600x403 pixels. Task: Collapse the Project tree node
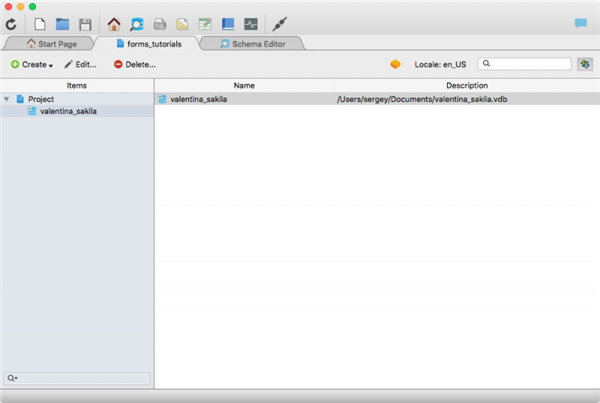(x=7, y=99)
